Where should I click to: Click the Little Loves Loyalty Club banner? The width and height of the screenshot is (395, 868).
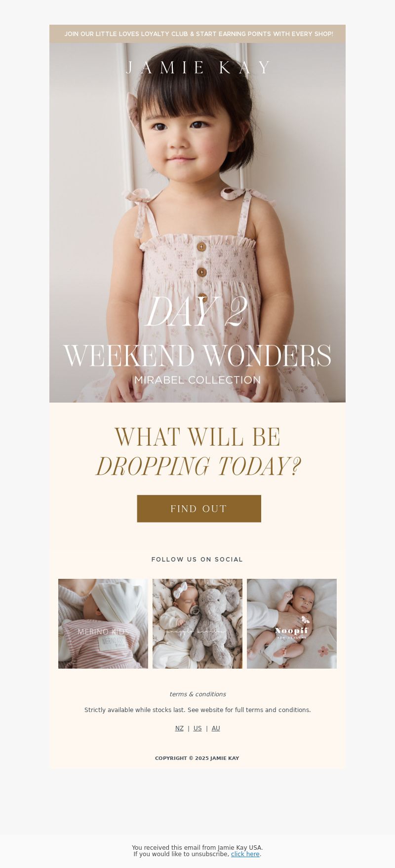pyautogui.click(x=197, y=34)
